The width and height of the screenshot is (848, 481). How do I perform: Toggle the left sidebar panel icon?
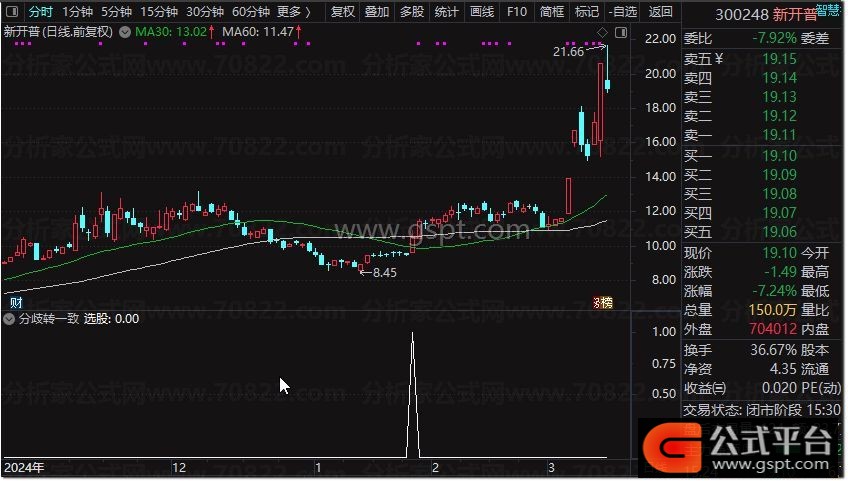12,11
